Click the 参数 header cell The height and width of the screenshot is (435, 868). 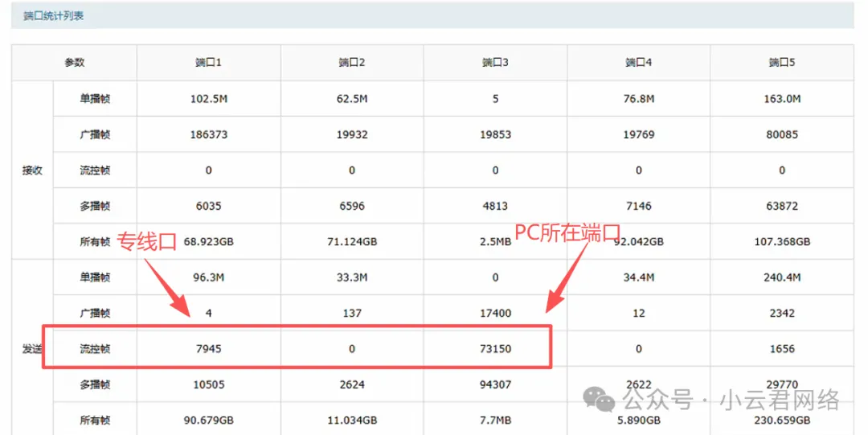tap(74, 62)
